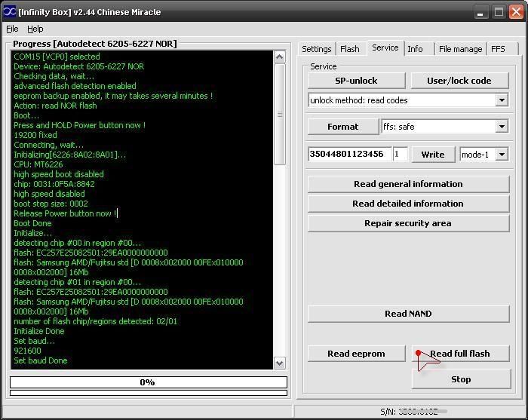Click the 0% progress bar
Viewport: 528px width, 420px height.
(149, 382)
